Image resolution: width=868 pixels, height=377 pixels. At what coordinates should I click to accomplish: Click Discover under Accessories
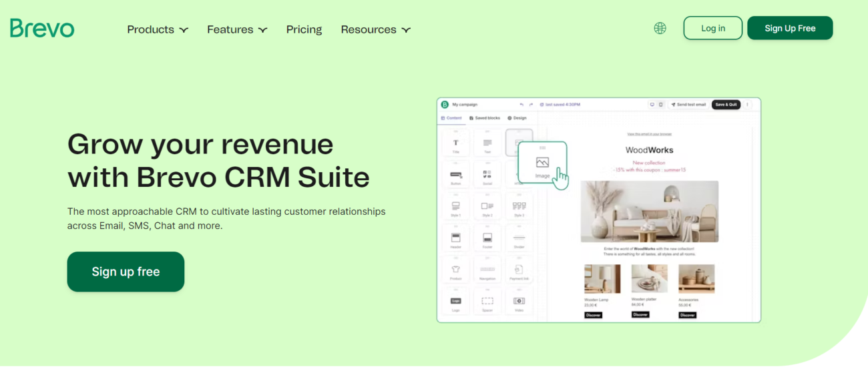point(688,315)
